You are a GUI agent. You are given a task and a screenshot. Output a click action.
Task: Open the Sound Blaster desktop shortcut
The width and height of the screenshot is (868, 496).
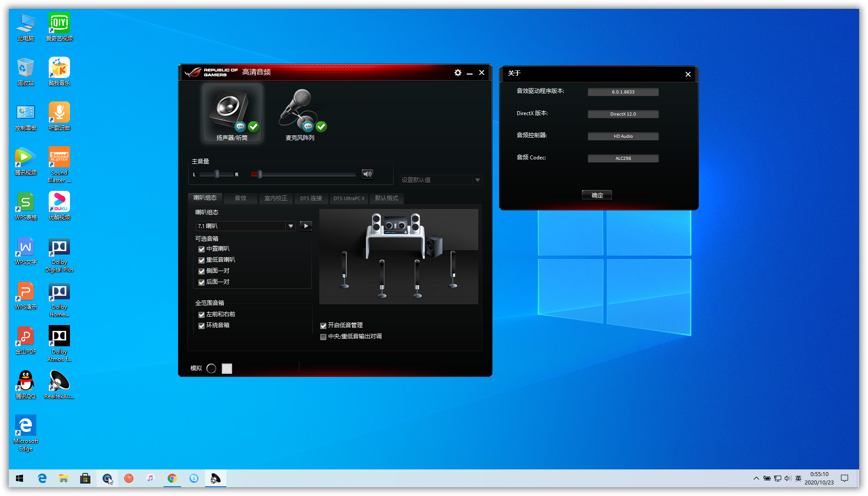[x=59, y=164]
